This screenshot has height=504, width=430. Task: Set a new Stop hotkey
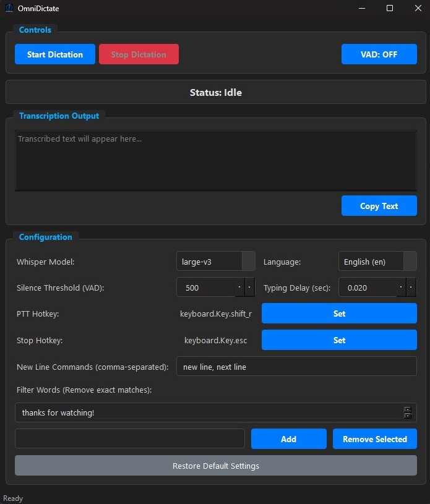coord(339,340)
